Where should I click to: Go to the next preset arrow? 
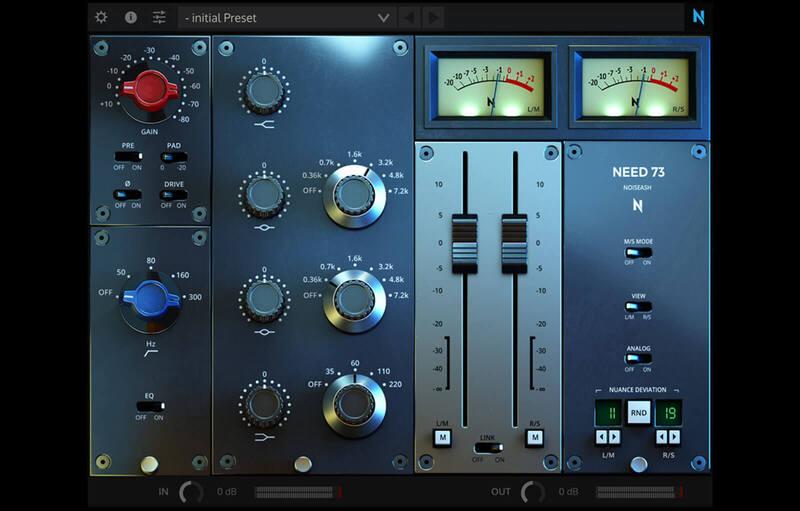[433, 17]
